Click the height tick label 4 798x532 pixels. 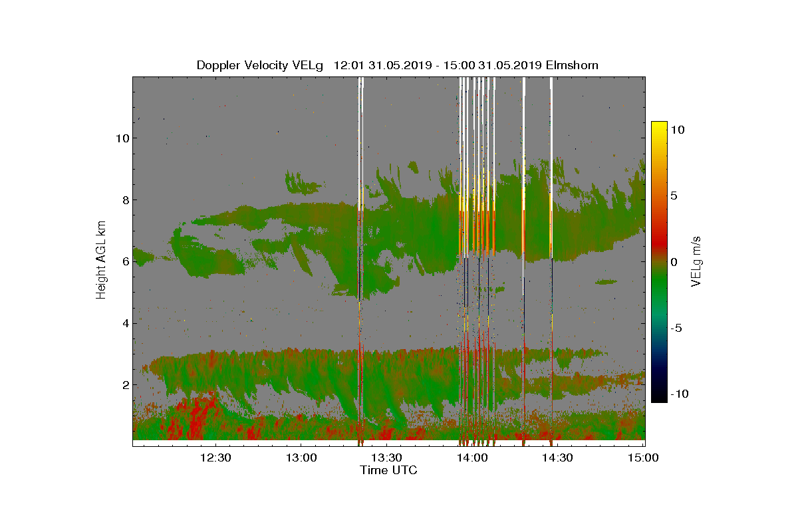pyautogui.click(x=125, y=323)
